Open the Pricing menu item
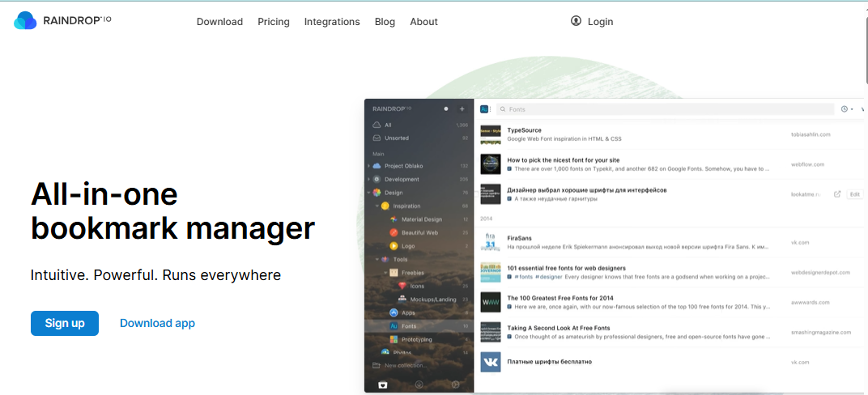868x395 pixels. pyautogui.click(x=274, y=22)
